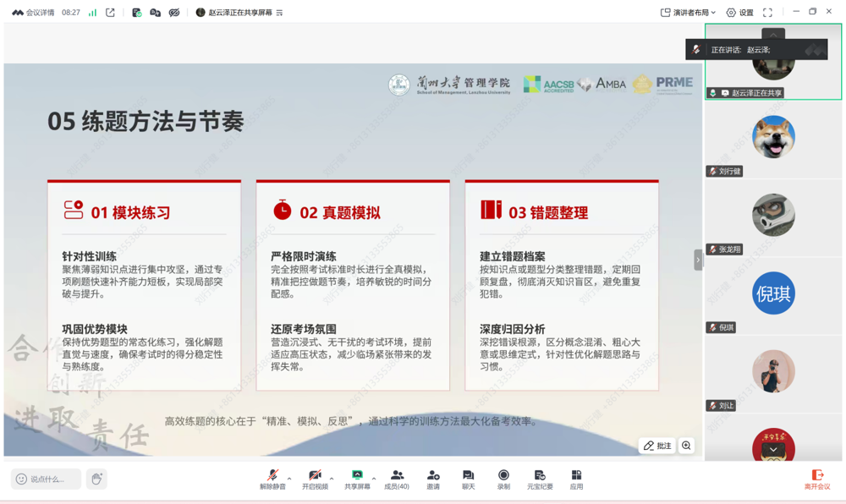Open 设置 settings
This screenshot has width=846, height=504.
(739, 13)
